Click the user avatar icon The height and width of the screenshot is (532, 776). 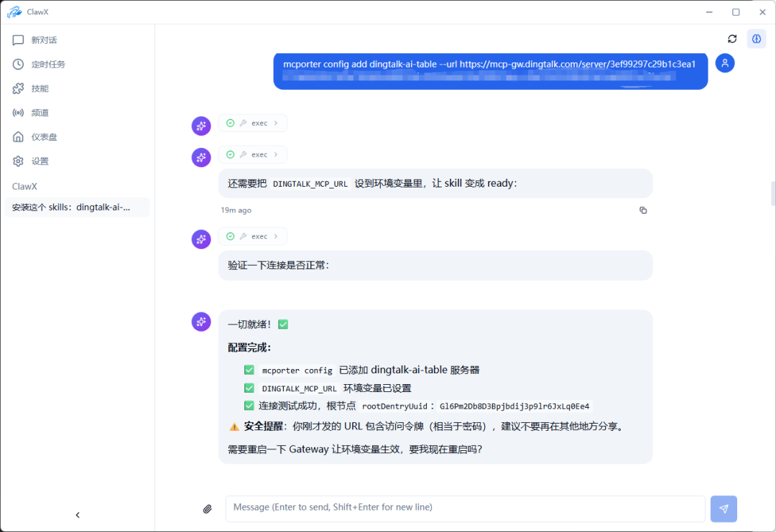pos(725,63)
